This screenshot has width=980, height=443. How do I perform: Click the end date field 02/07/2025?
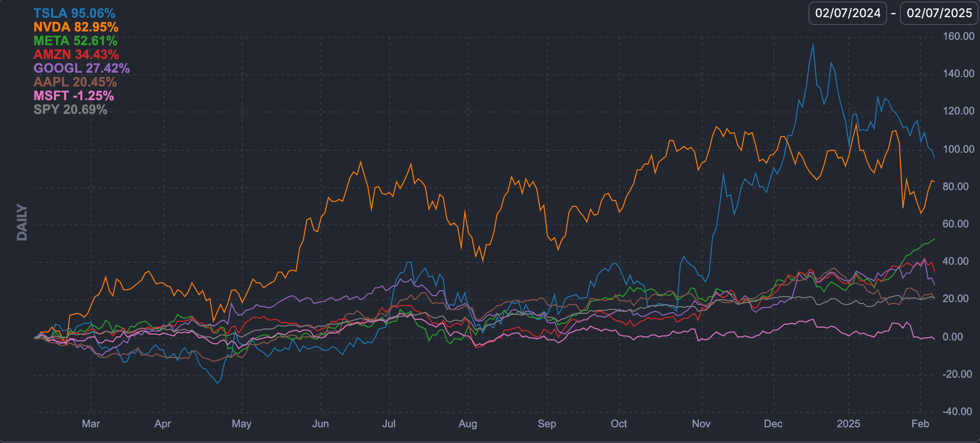point(939,13)
